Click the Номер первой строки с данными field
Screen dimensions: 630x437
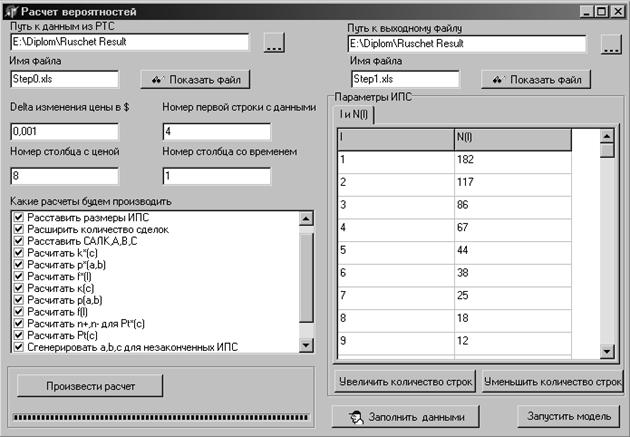[217, 132]
